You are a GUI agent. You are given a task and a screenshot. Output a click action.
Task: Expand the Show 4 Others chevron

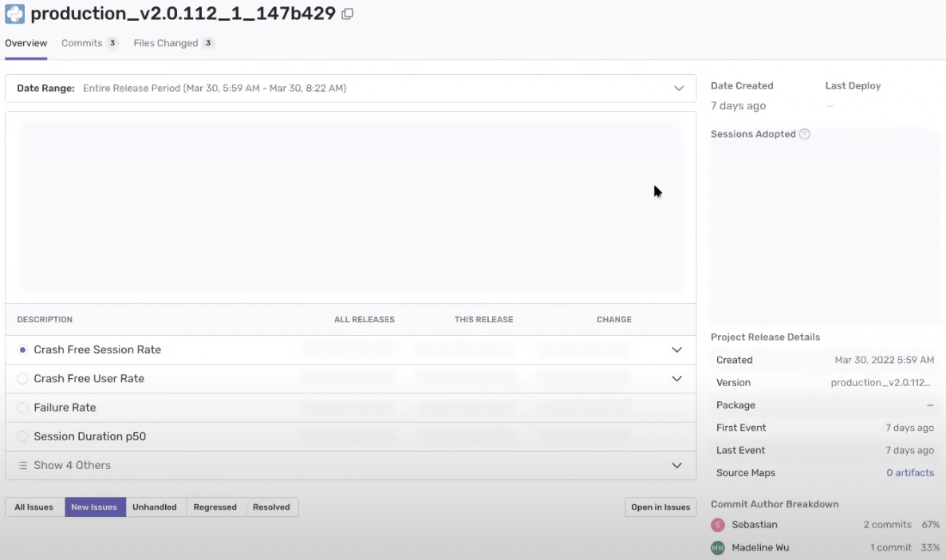click(677, 465)
